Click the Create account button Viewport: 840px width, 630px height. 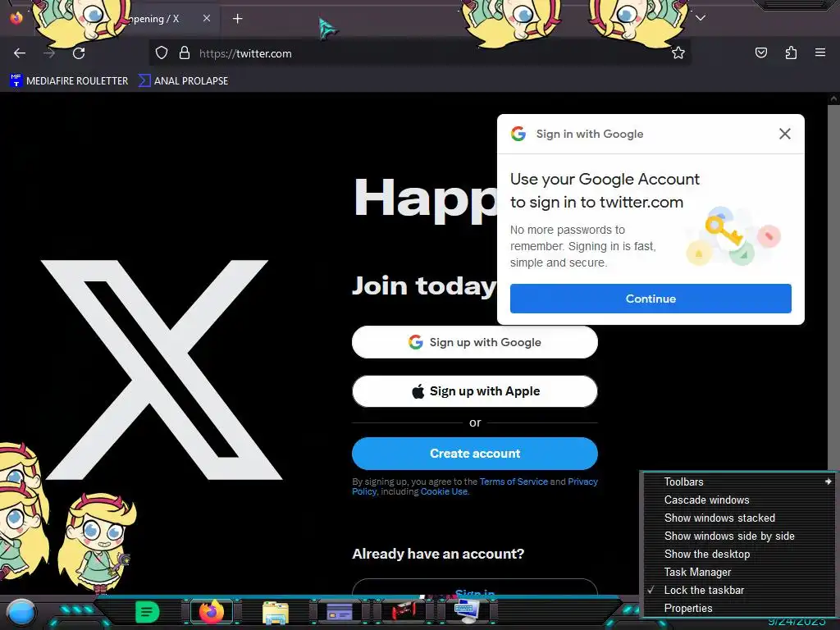(475, 453)
